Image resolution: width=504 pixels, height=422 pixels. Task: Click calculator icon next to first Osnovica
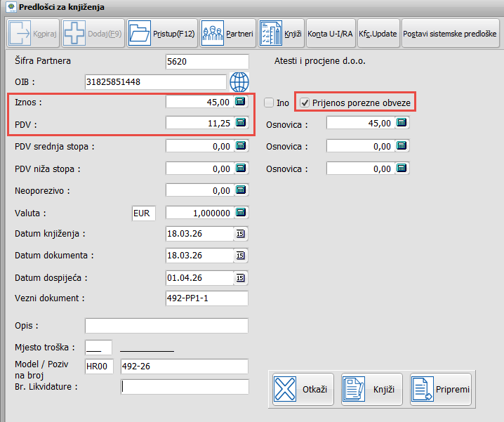(402, 123)
